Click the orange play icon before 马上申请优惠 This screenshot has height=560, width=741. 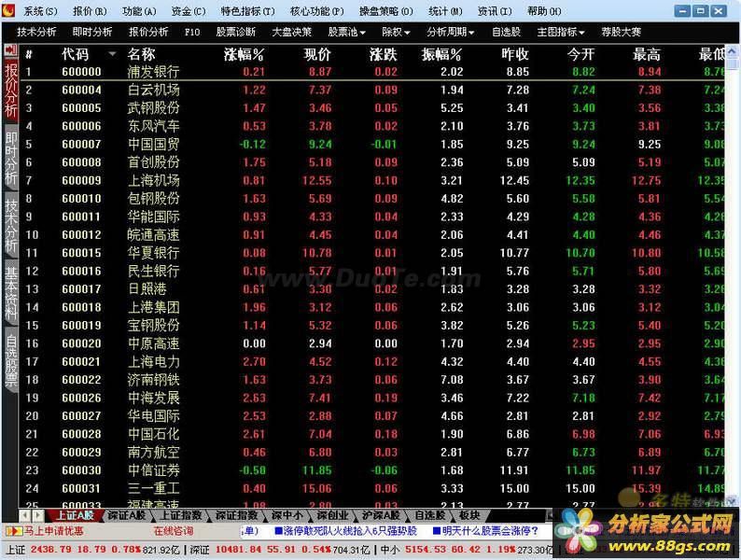(14, 531)
